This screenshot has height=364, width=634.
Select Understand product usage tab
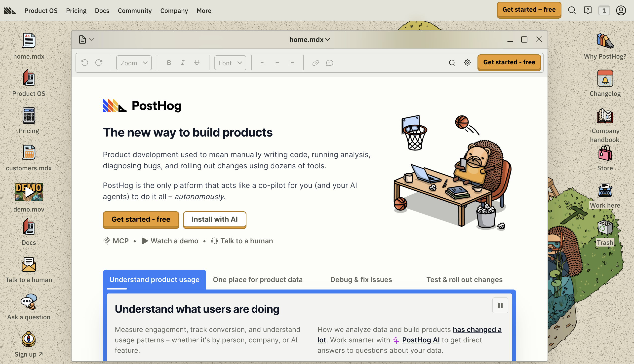(154, 280)
